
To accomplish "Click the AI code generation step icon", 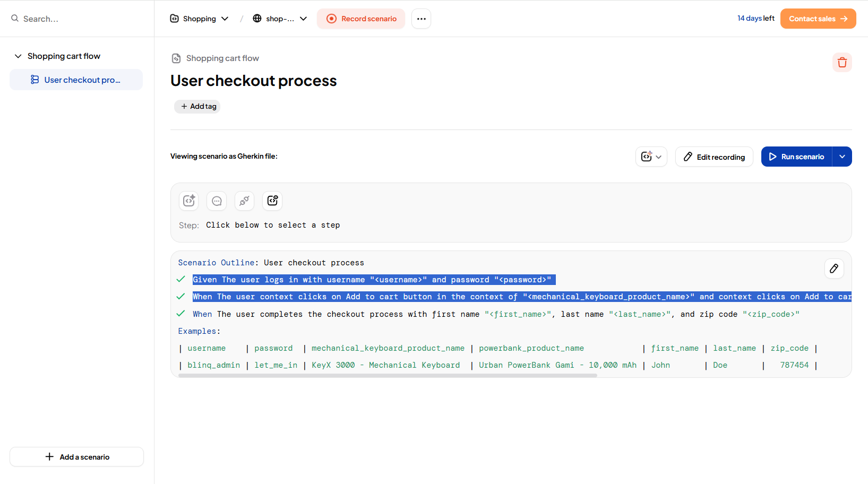I will [189, 201].
